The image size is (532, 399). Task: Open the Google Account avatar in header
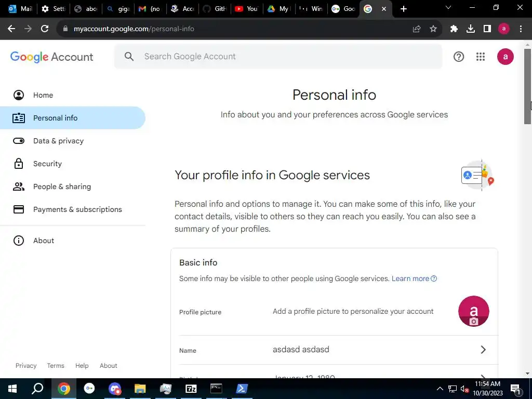tap(506, 57)
